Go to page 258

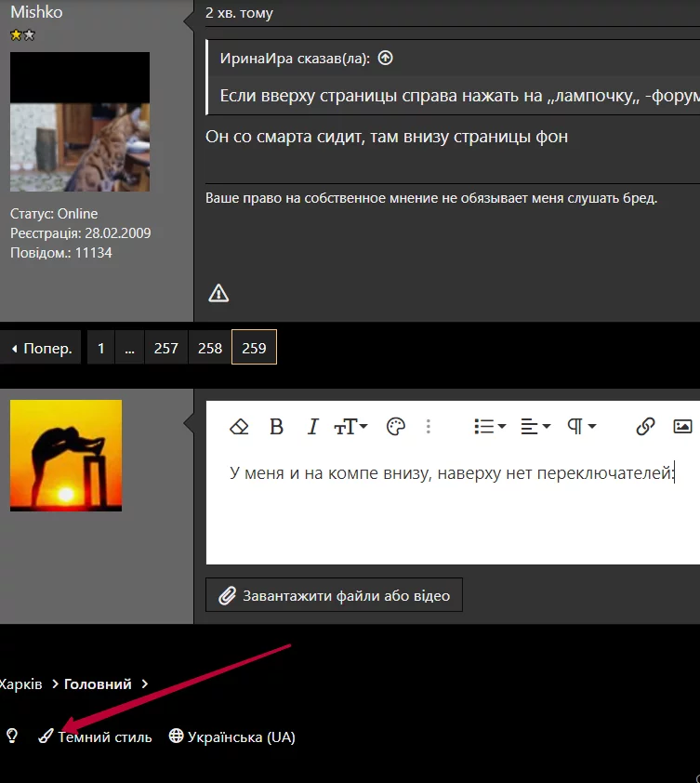point(210,348)
